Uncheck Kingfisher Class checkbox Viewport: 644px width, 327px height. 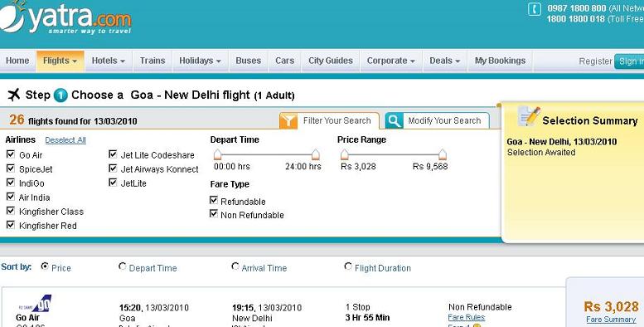coord(11,211)
